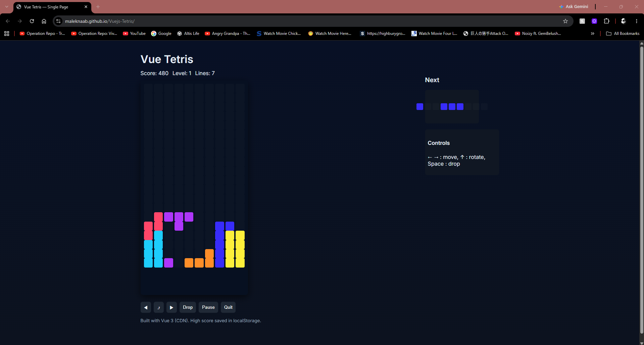The width and height of the screenshot is (644, 345).
Task: Click Ask Gemini in the title bar
Action: pos(574,7)
